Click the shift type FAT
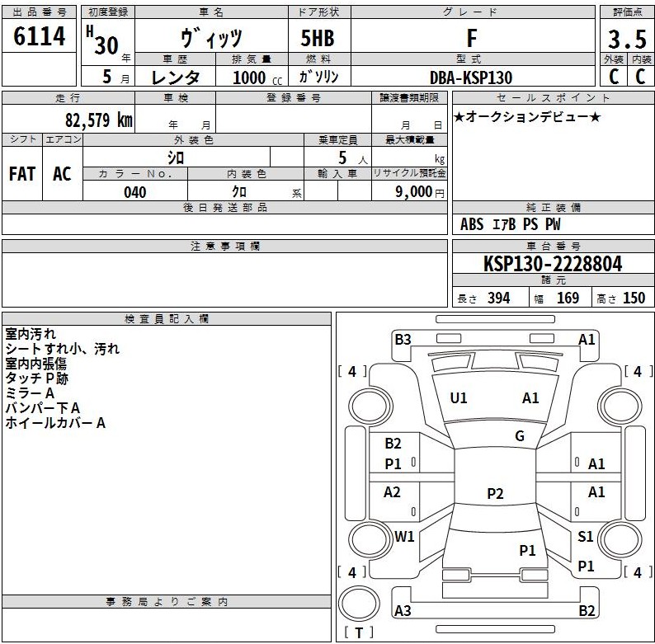The image size is (655, 644). coord(22,174)
